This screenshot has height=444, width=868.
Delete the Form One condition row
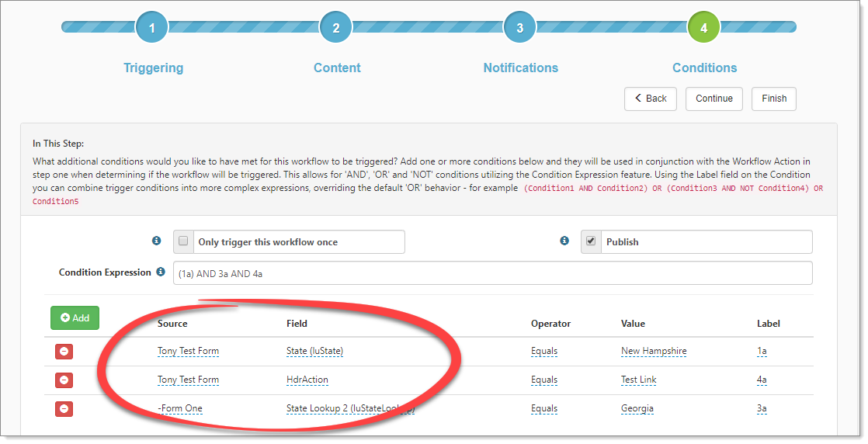(64, 408)
